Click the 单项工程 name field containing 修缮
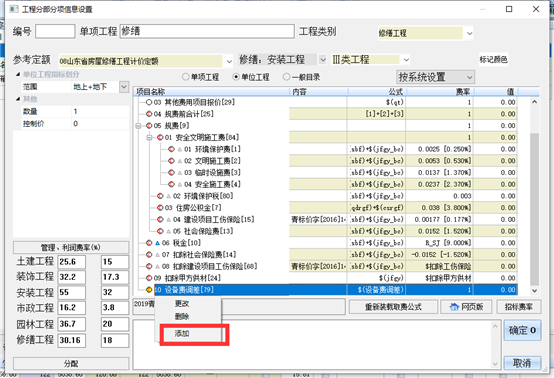This screenshot has height=378, width=554. [x=207, y=31]
